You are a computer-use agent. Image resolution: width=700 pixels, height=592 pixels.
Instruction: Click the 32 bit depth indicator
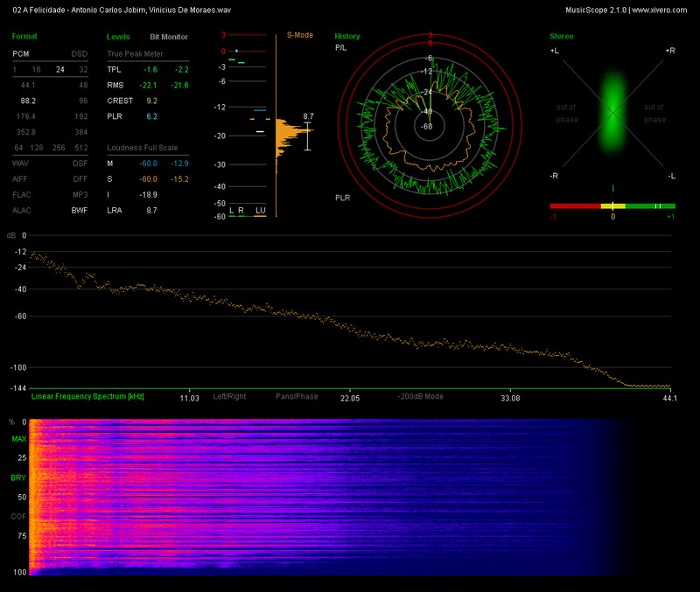tap(83, 70)
